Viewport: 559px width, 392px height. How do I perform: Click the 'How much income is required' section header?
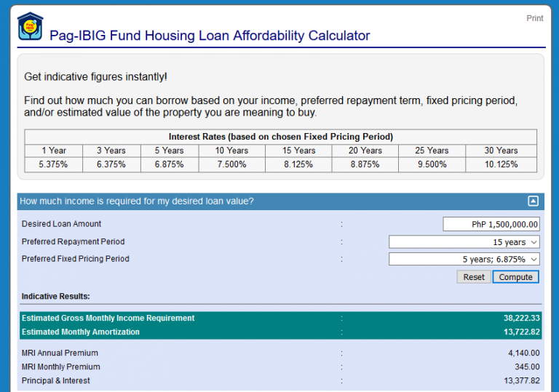pyautogui.click(x=280, y=201)
